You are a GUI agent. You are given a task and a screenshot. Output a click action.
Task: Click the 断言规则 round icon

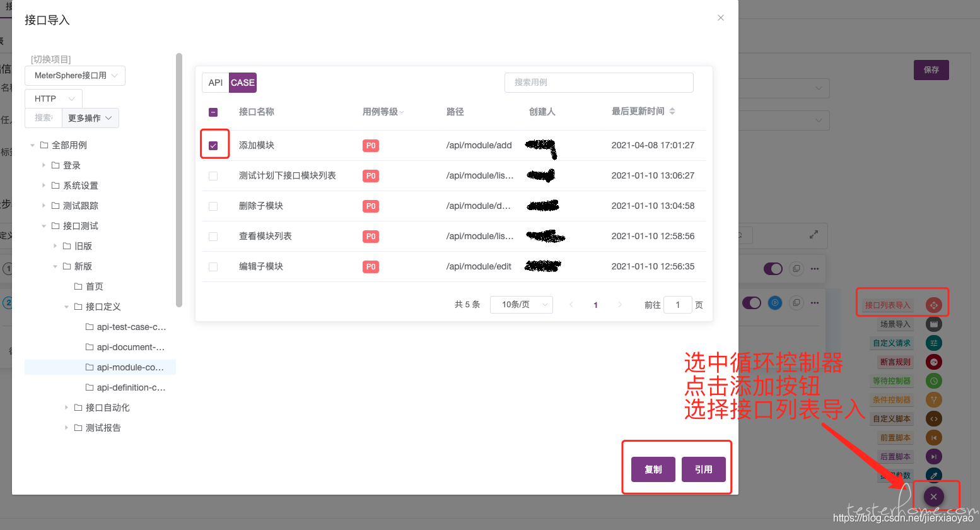[x=933, y=362]
